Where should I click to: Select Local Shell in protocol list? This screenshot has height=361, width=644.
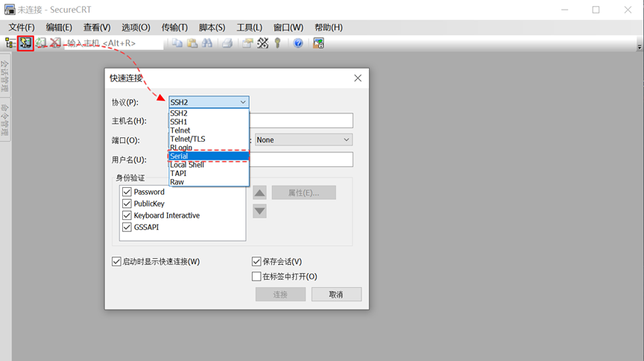tap(209, 165)
